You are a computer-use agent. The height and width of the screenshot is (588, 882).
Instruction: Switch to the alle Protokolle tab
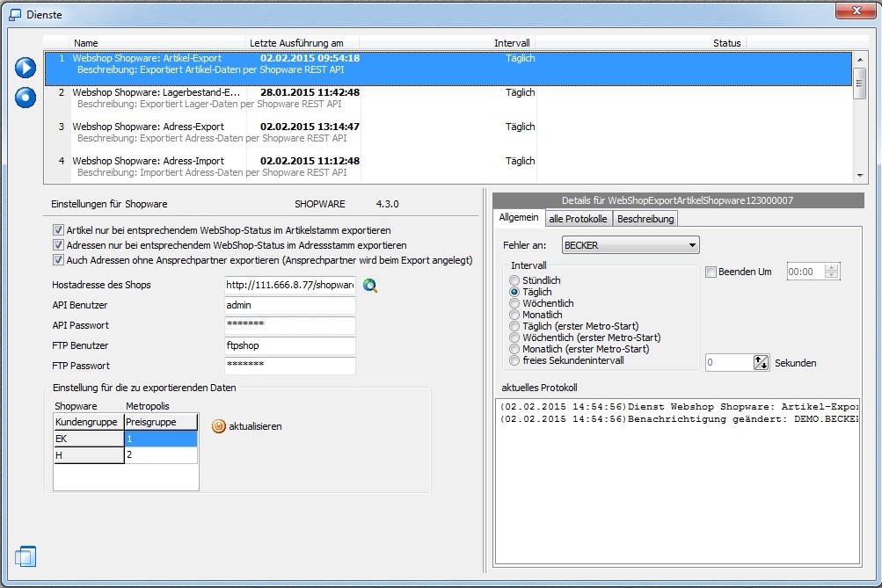[x=578, y=218]
